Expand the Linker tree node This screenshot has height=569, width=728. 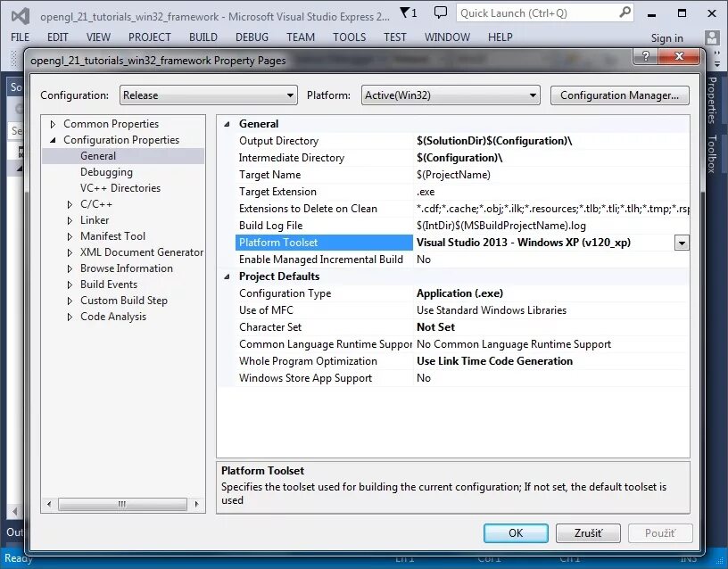[70, 220]
